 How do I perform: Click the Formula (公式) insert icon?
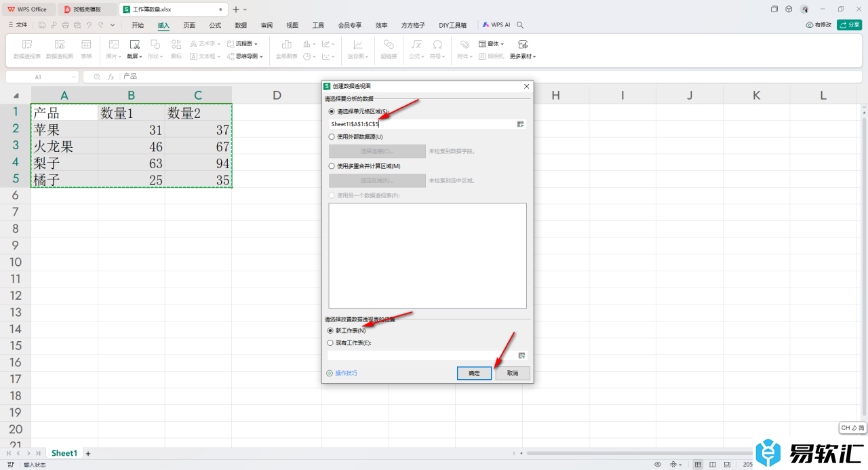point(417,44)
